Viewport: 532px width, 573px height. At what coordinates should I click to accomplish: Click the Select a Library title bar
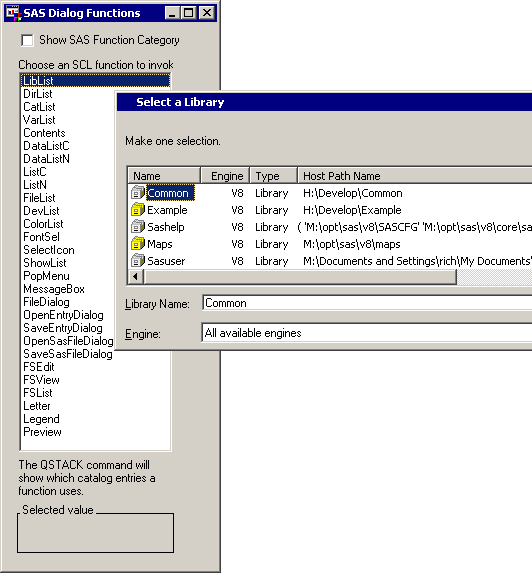[x=324, y=102]
